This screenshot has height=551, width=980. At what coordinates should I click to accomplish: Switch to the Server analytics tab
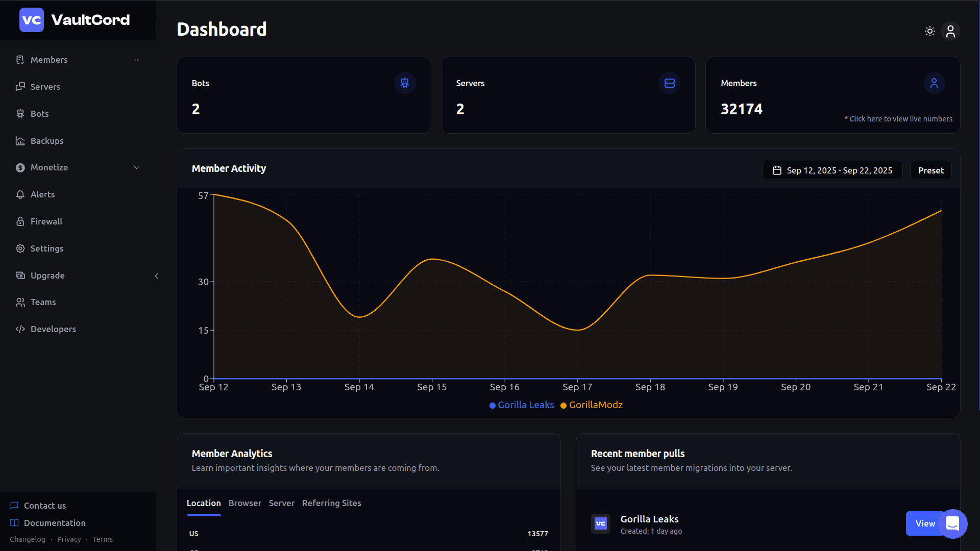282,503
